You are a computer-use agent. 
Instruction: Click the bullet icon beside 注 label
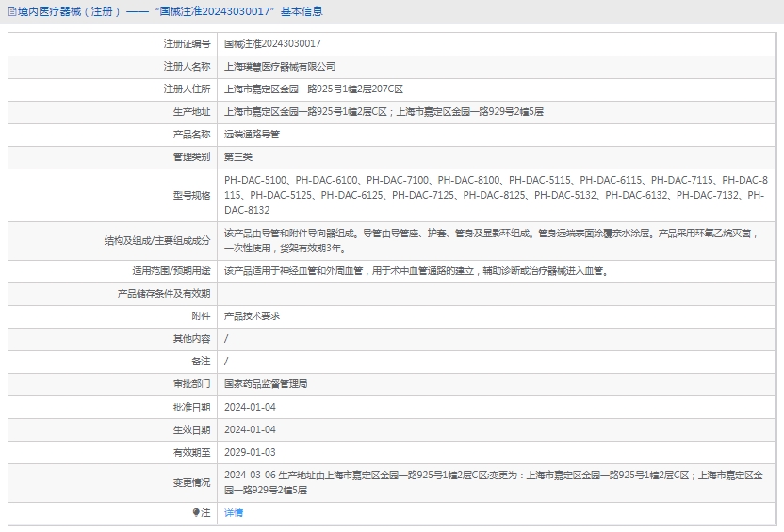tap(197, 513)
